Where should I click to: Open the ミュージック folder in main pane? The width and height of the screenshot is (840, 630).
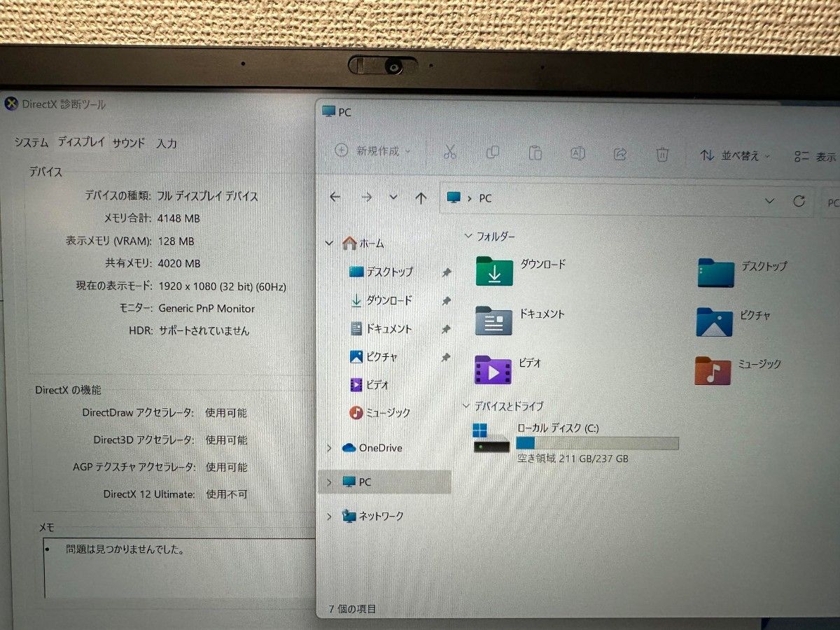[x=738, y=370]
